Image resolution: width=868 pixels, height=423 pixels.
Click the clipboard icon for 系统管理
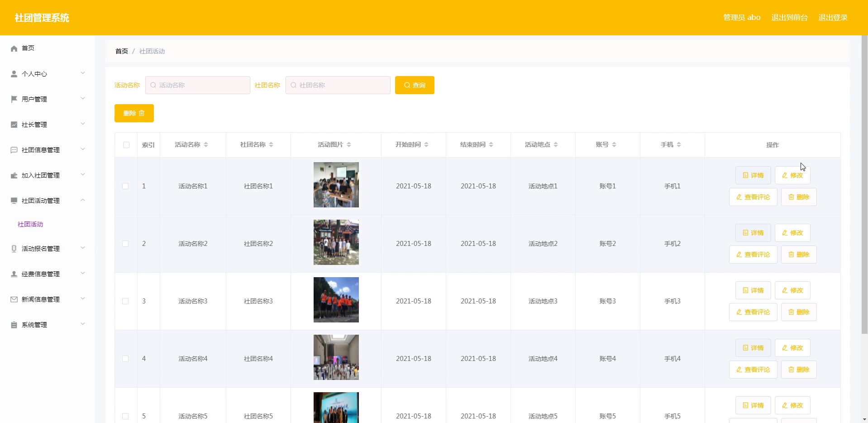14,325
